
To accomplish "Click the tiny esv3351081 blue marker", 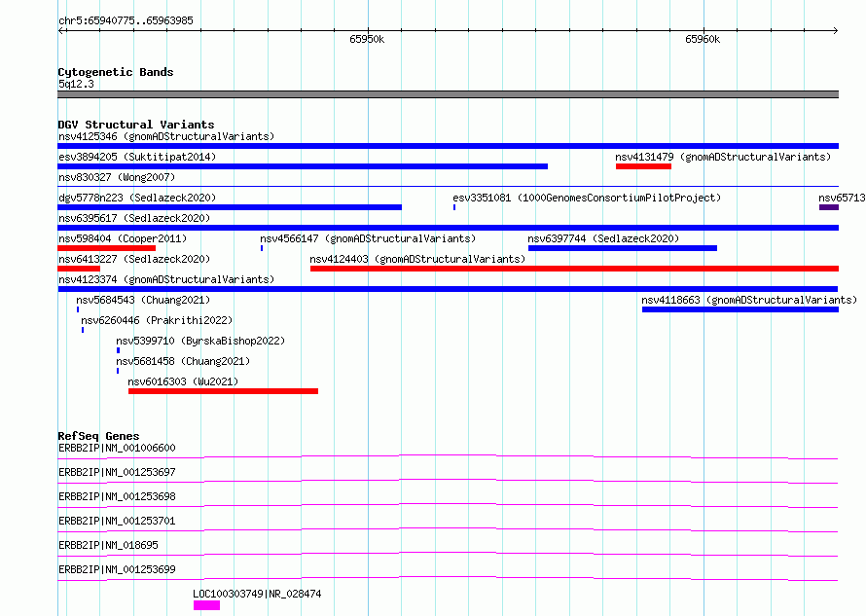I will [x=454, y=207].
